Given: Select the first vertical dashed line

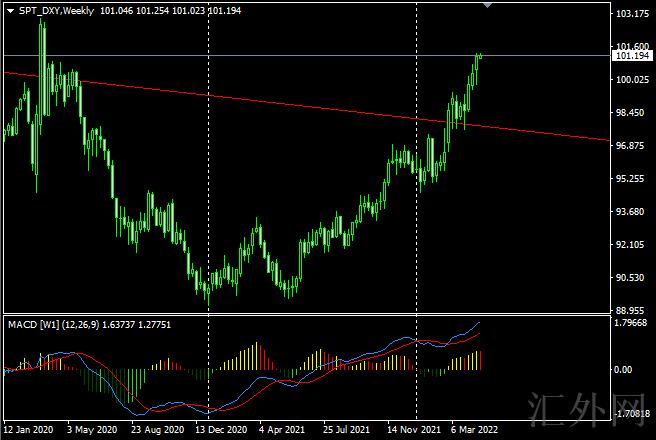Looking at the screenshot, I should tap(208, 200).
